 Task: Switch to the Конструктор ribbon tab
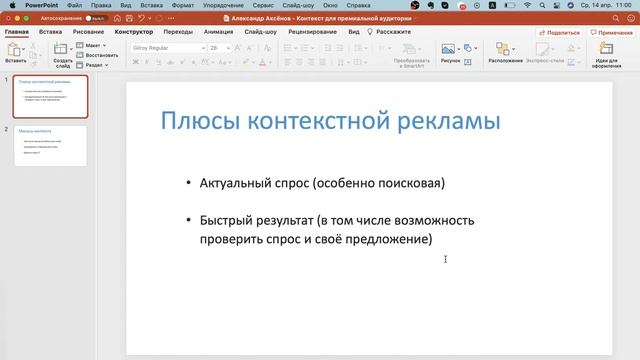point(134,32)
